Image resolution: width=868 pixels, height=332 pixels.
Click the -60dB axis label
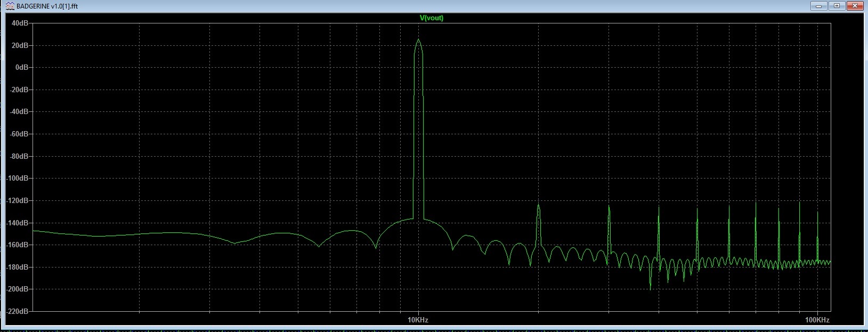pyautogui.click(x=19, y=134)
